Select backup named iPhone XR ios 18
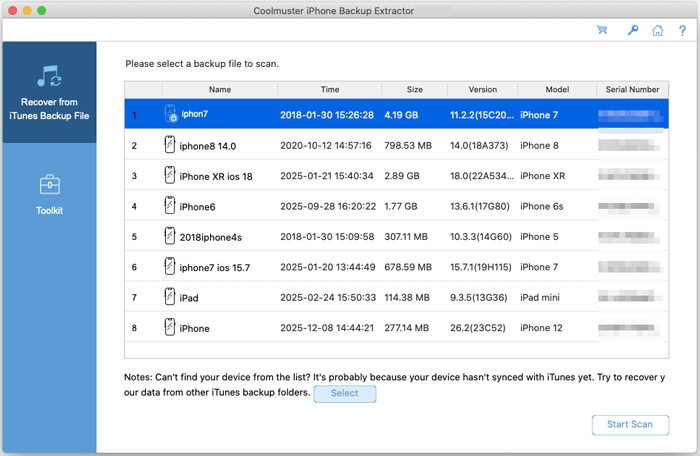The image size is (700, 456). click(x=216, y=176)
